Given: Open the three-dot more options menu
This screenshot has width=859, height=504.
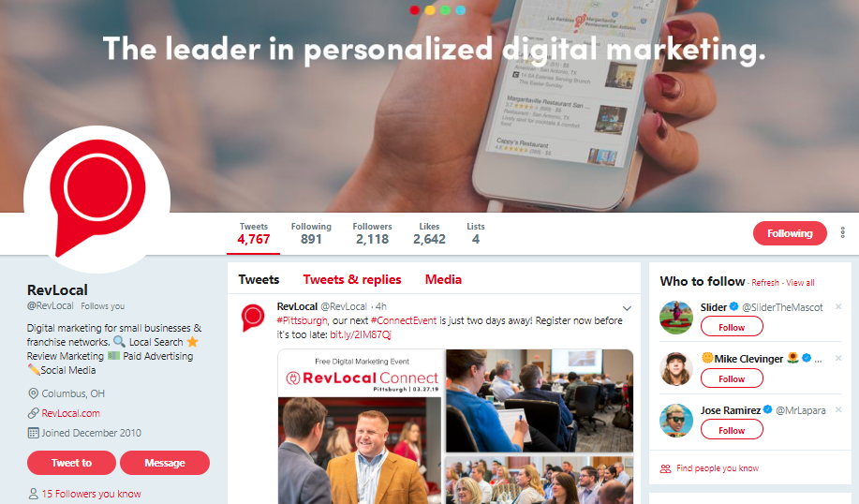Looking at the screenshot, I should (842, 233).
